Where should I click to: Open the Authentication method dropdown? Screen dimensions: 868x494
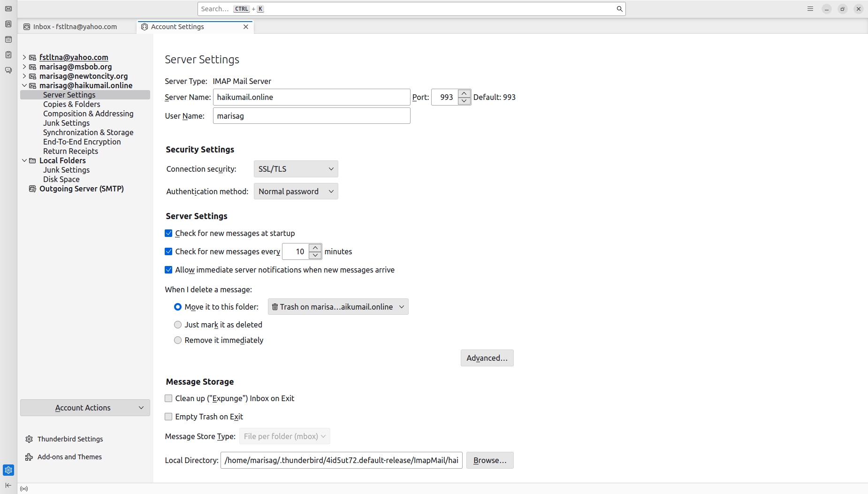(296, 191)
